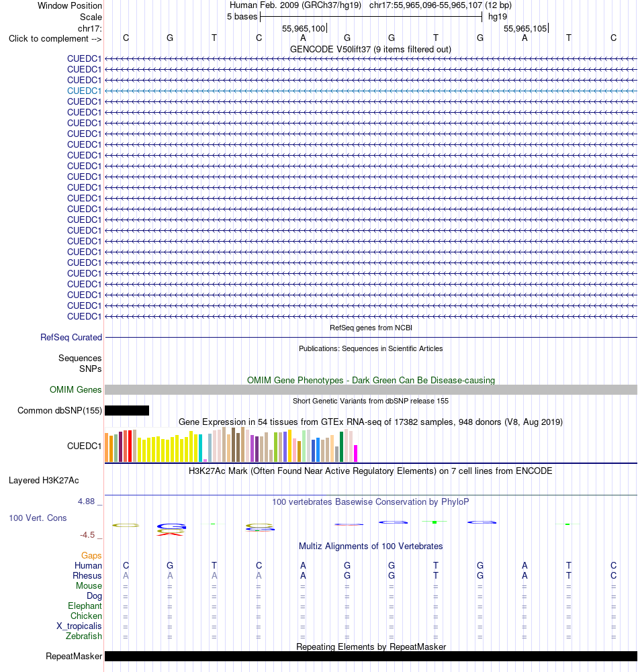Click 'chr17:55,965,096-55,965,107 (12 bp)' position text
Screen dimensions: 638x672
(x=441, y=5)
